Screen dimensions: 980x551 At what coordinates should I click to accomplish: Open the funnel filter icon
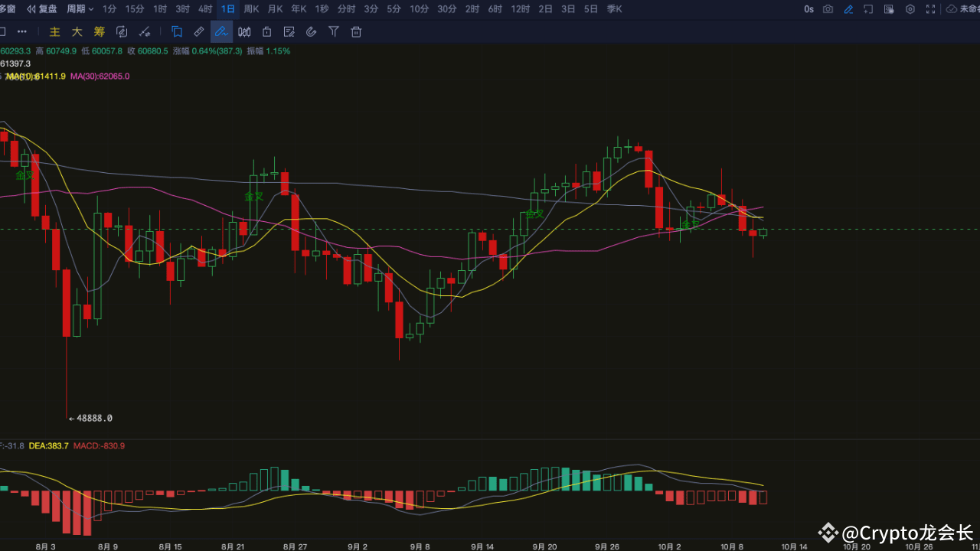pyautogui.click(x=334, y=31)
